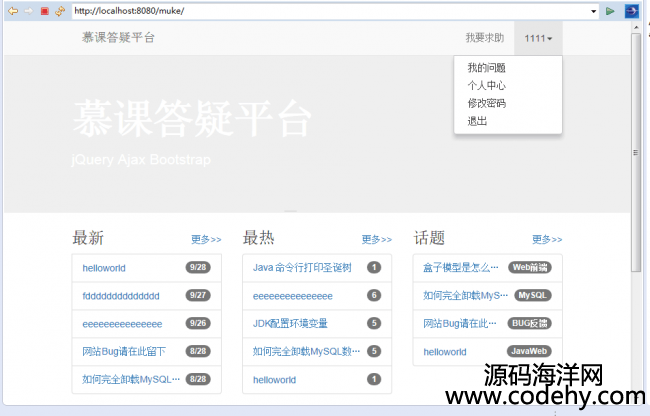Click 更多>> beside the 最新 heading
This screenshot has width=650, height=416.
[206, 240]
